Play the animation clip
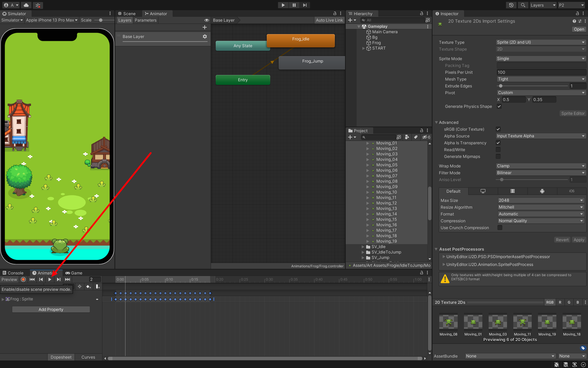 coord(50,279)
